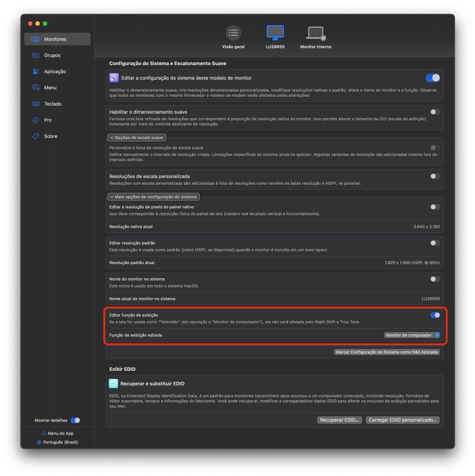Click 'Configuração do Sistema e Escalonamento Suave' heading
The width and height of the screenshot is (475, 476).
tap(168, 63)
